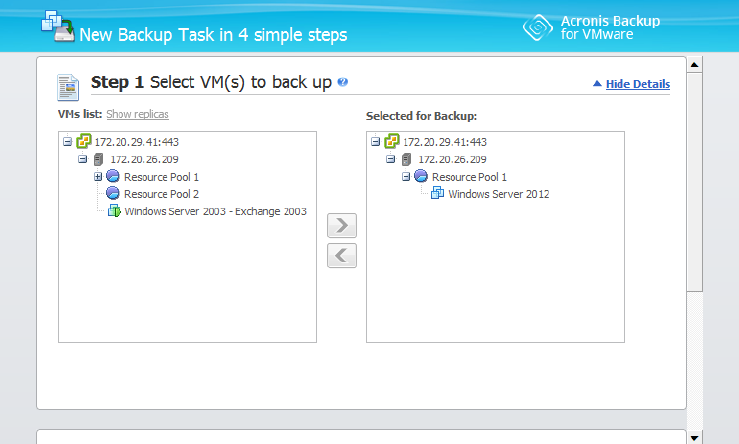Remove VM using left arrow button
Image resolution: width=739 pixels, height=444 pixels.
click(x=342, y=256)
